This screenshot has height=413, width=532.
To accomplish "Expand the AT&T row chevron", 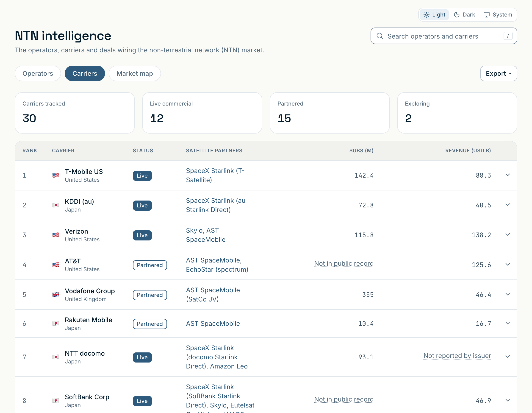I will (508, 265).
